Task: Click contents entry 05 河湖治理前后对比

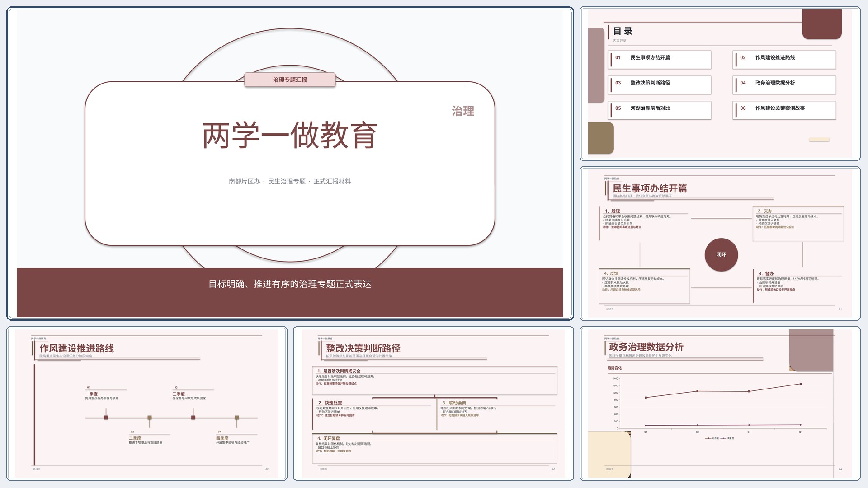Action: [x=660, y=110]
